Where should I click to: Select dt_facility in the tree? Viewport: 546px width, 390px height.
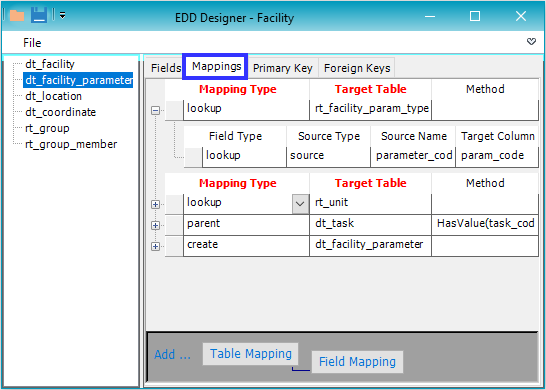click(x=50, y=64)
